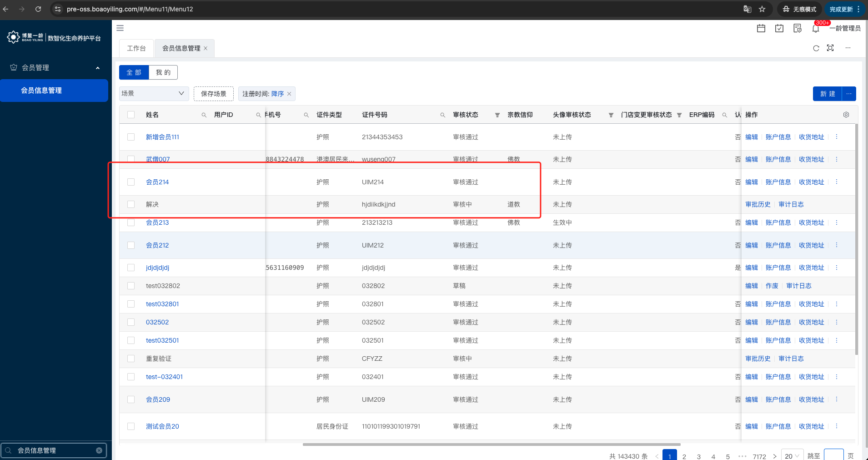Open member 新增会员111 link

click(x=162, y=137)
